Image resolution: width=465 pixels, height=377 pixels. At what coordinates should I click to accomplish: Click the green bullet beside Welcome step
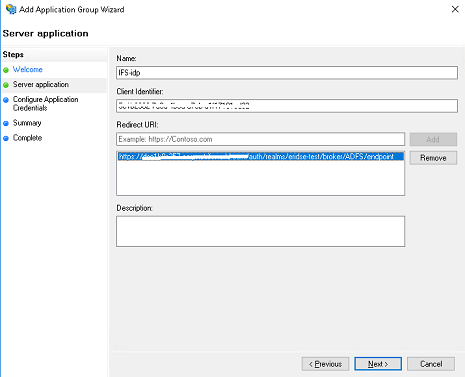point(6,70)
